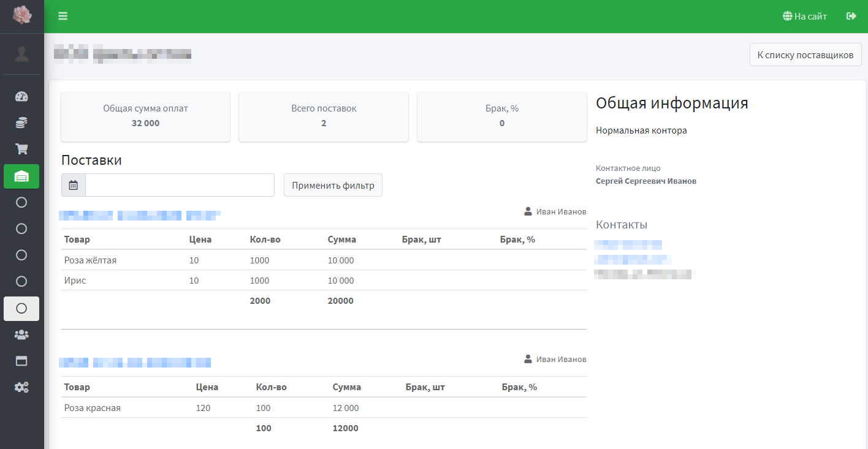Select the first circle item below warehouse icon
Screen dimensions: 868x449
[21, 203]
